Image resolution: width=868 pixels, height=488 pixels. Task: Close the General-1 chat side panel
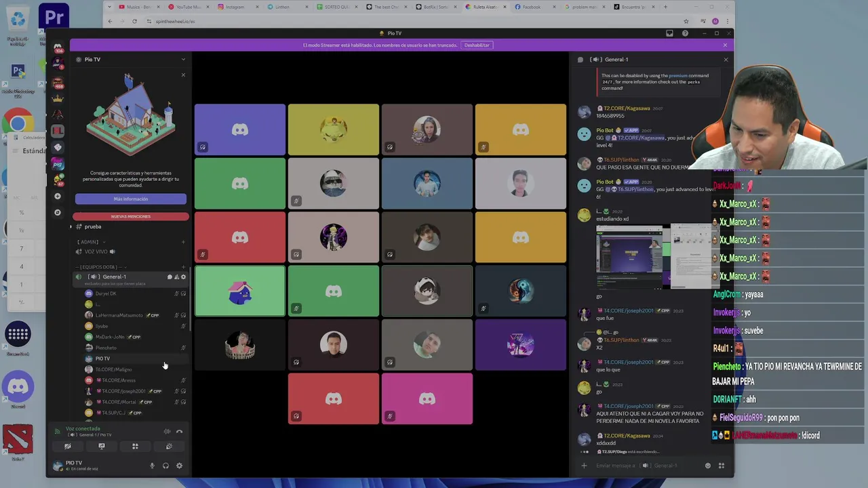click(x=726, y=60)
